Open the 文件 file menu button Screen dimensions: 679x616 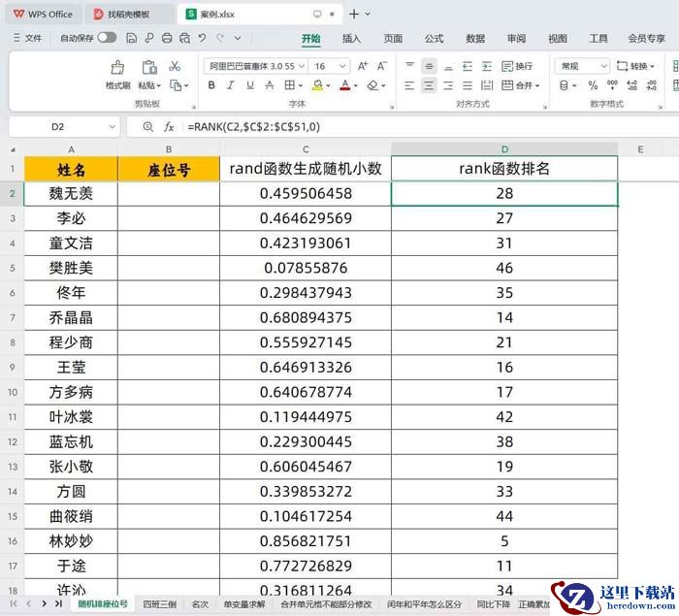pos(28,38)
